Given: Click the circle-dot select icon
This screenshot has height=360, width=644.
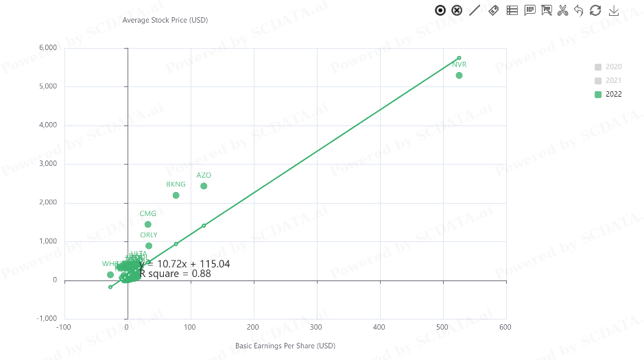Looking at the screenshot, I should click(440, 10).
